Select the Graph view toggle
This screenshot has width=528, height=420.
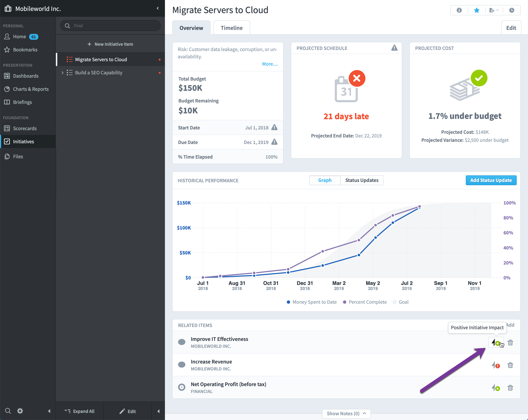click(x=325, y=180)
